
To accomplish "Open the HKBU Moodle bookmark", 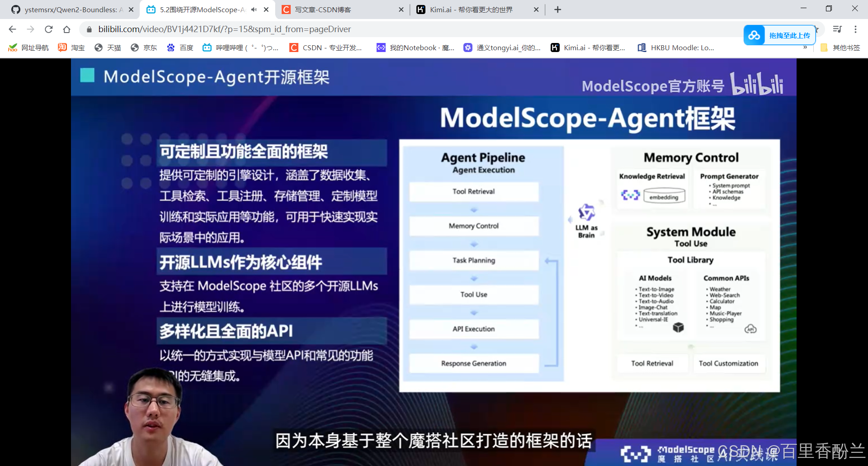I will coord(676,48).
